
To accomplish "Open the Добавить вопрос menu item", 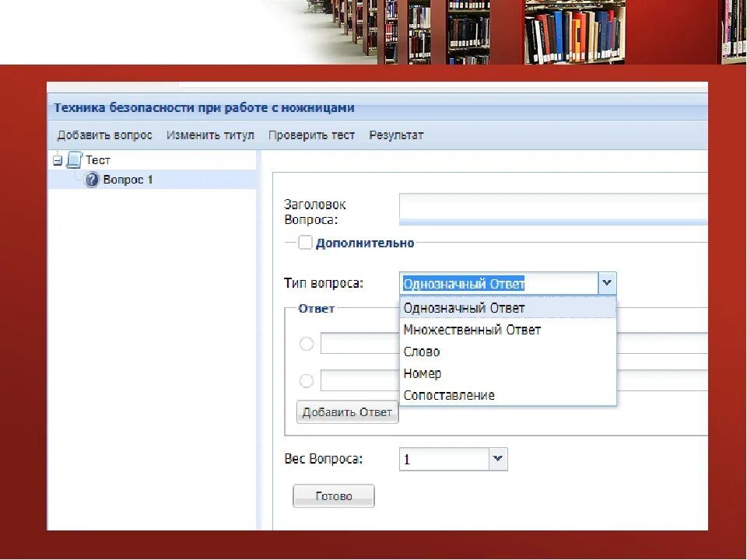I will (104, 135).
